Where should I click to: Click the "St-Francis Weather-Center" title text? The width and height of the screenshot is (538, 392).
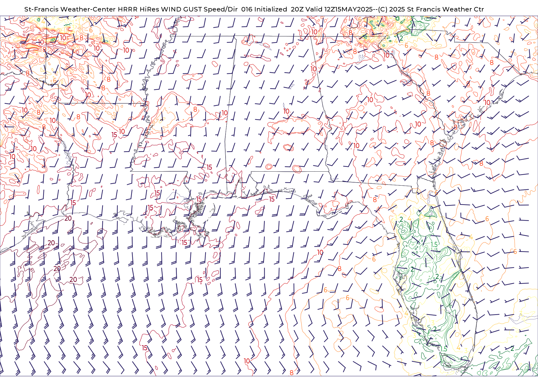70,9
